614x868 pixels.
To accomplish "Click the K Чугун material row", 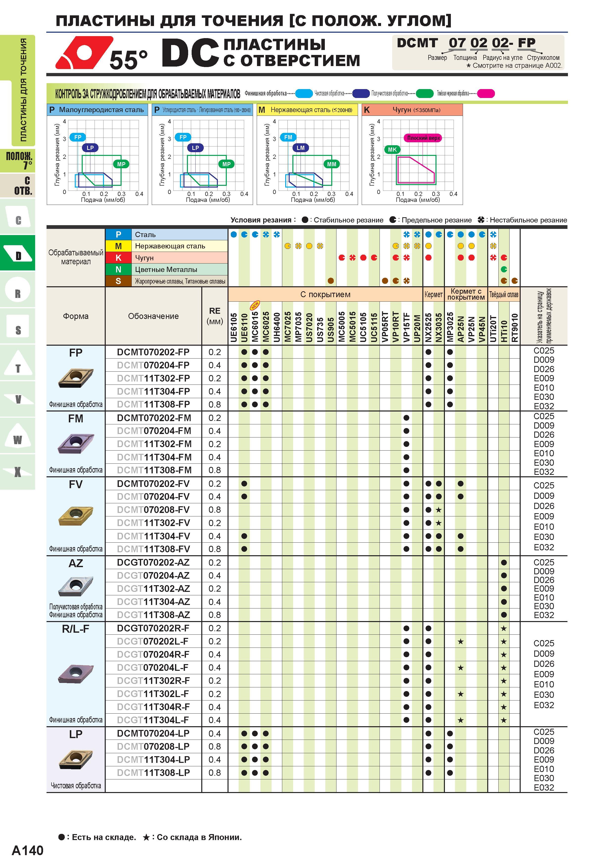I will click(166, 258).
